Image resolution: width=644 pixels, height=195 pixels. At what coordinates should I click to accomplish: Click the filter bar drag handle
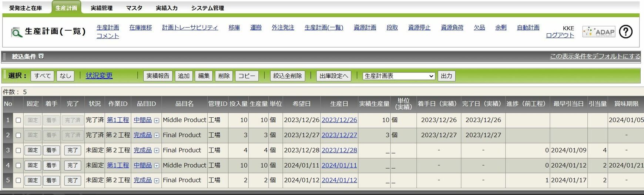(5, 57)
